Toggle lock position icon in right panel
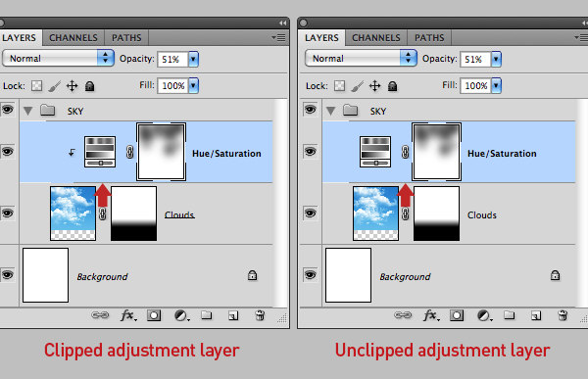 (x=374, y=86)
